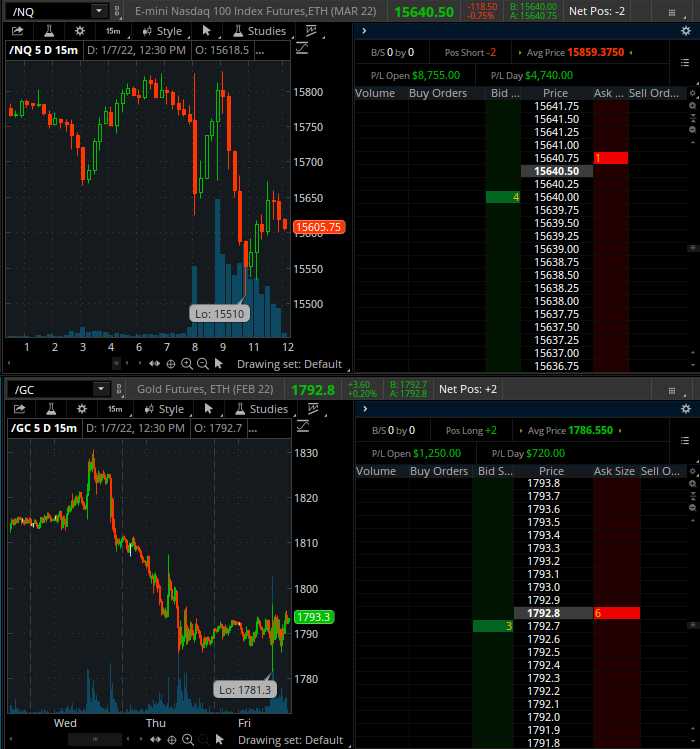Viewport: 700px width, 749px height.
Task: Click the pointer cursor icon below /GC chart
Action: pos(218,740)
